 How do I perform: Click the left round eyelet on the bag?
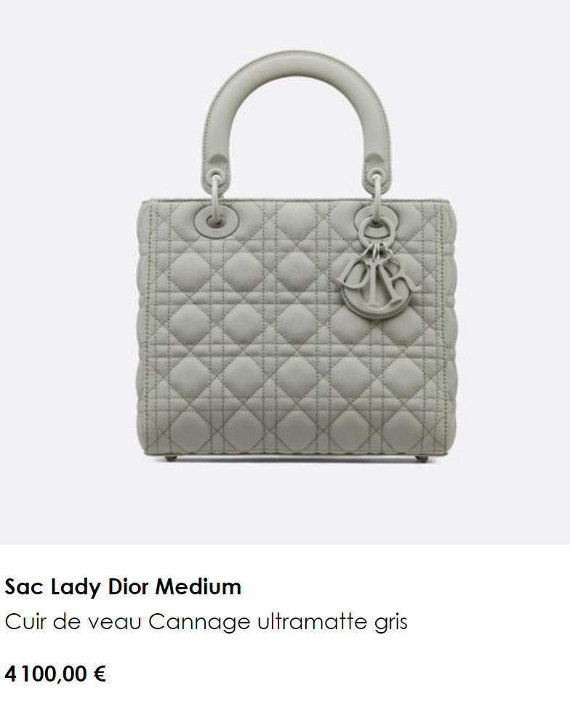217,219
